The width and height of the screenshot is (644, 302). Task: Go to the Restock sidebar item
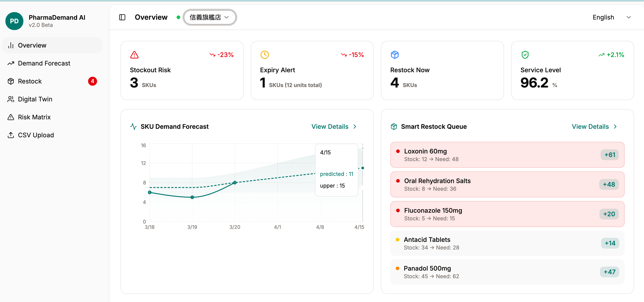click(x=30, y=81)
